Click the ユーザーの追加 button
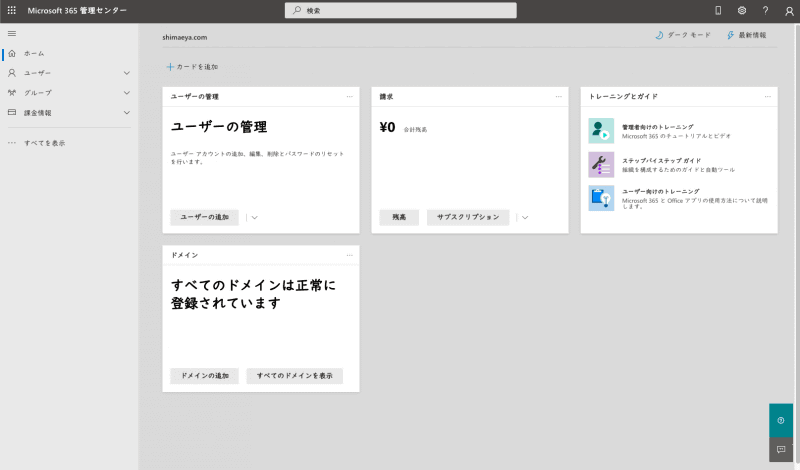The image size is (800, 470). [x=205, y=217]
